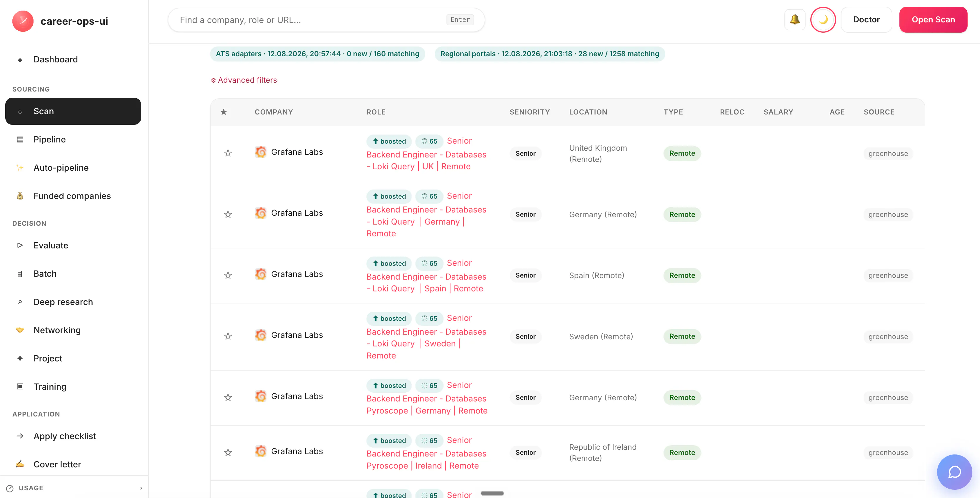Click the Cover letter pen icon
This screenshot has height=498, width=980.
(20, 464)
